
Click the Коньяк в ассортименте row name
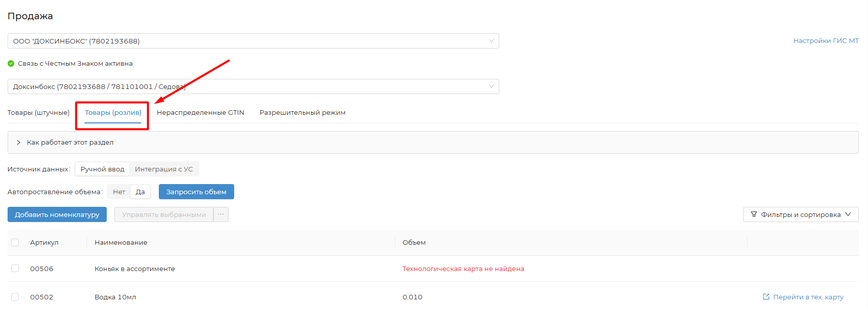coord(135,269)
